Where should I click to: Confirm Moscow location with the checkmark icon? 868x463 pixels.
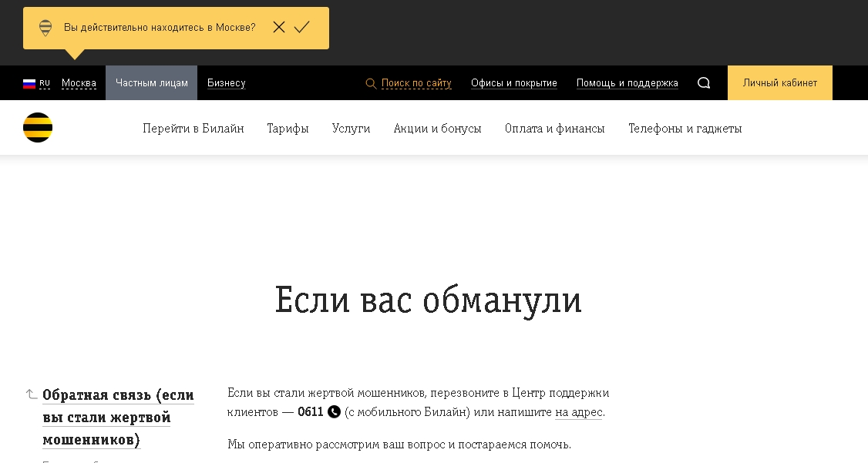tap(301, 27)
